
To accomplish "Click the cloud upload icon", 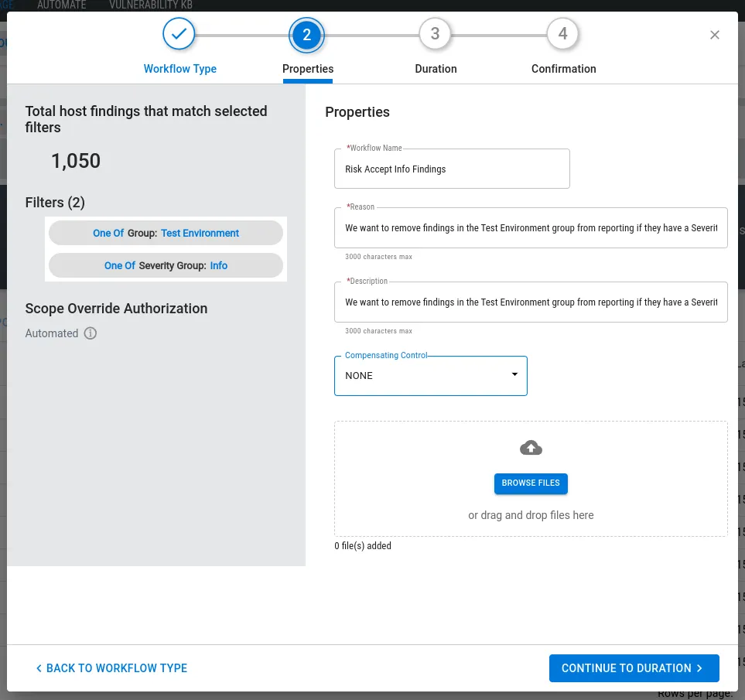I will (x=531, y=447).
